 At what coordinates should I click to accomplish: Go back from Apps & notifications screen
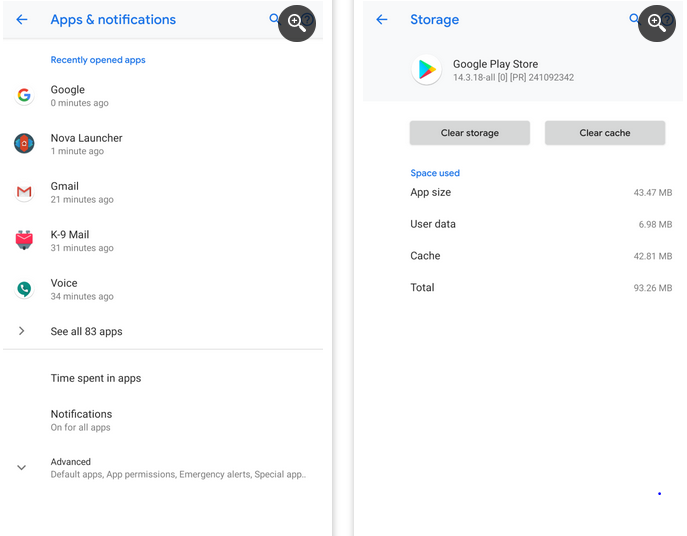pos(21,19)
